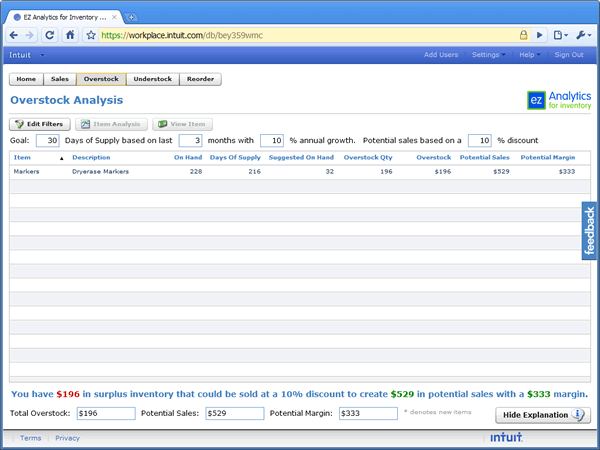This screenshot has height=450, width=600.
Task: Open the Terms link in footer
Action: tap(31, 438)
